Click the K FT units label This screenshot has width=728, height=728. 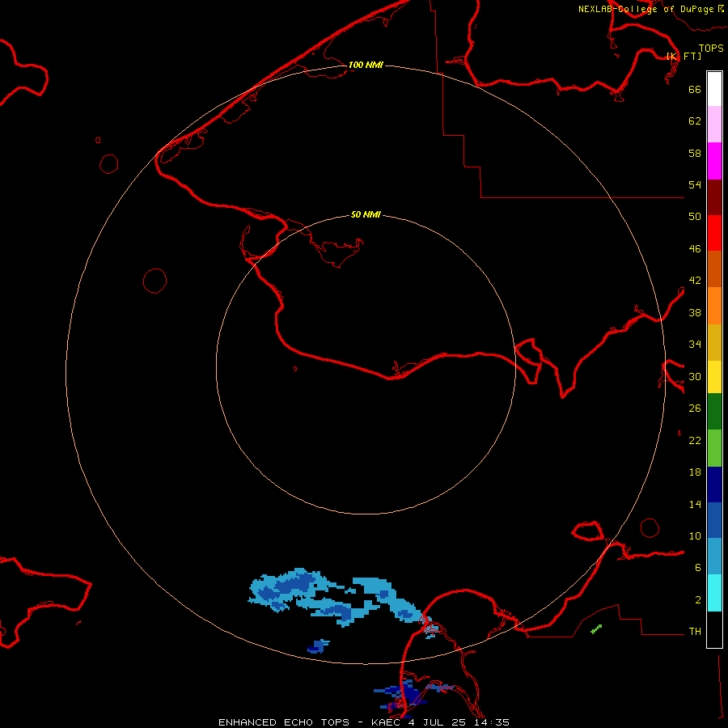[x=684, y=56]
